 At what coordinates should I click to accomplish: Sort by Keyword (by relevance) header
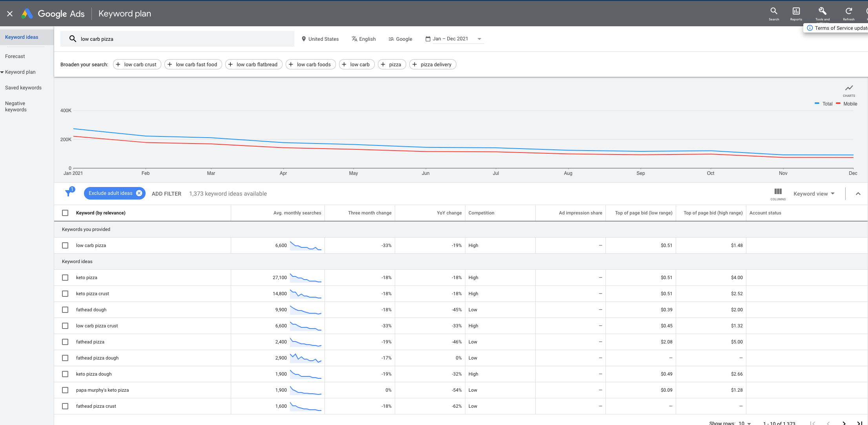coord(100,213)
